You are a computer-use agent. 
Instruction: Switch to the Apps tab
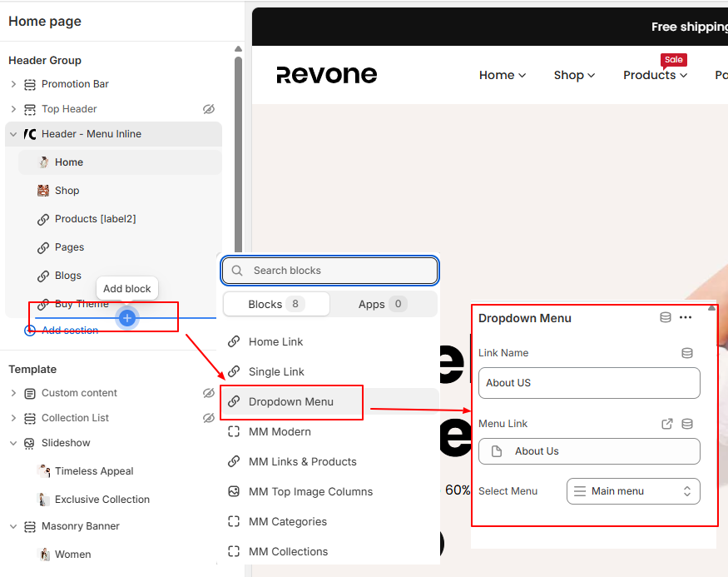point(382,304)
